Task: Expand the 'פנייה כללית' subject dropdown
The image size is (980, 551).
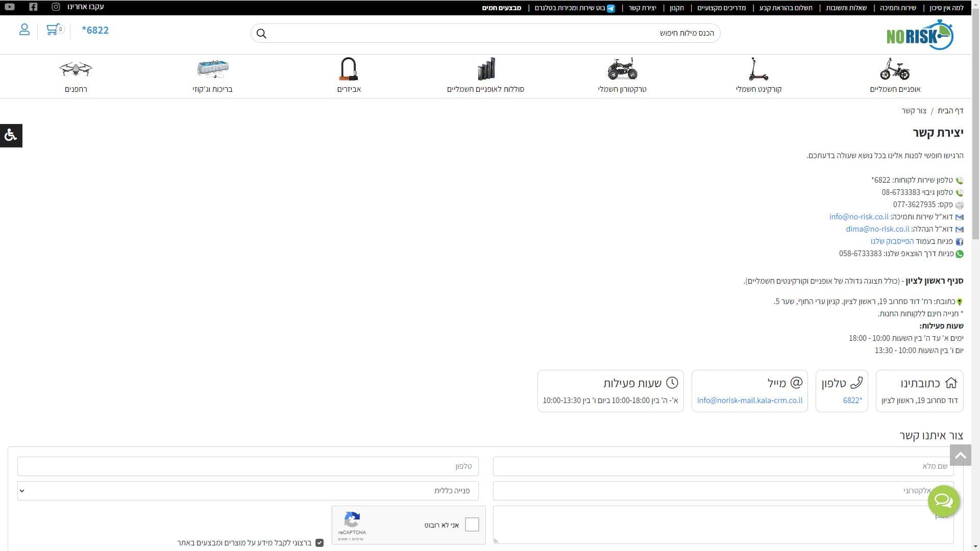Action: (x=248, y=491)
